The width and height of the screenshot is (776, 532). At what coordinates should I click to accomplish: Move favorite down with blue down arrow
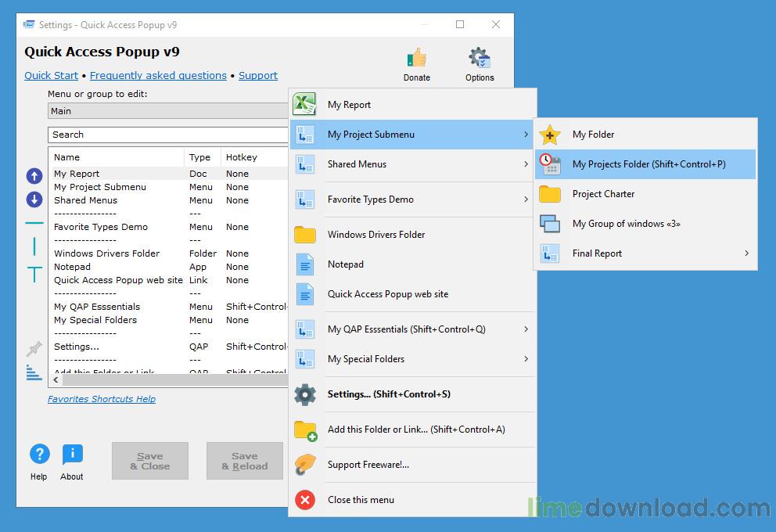[34, 199]
